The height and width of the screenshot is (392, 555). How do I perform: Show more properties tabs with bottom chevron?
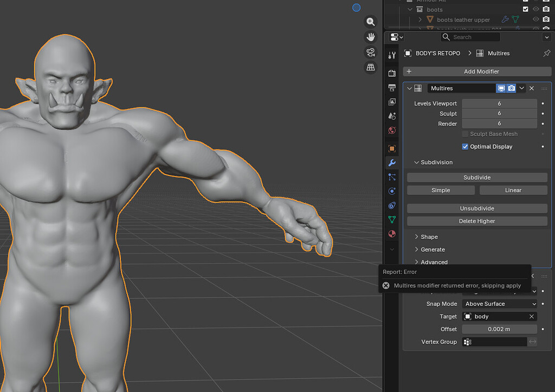[392, 250]
